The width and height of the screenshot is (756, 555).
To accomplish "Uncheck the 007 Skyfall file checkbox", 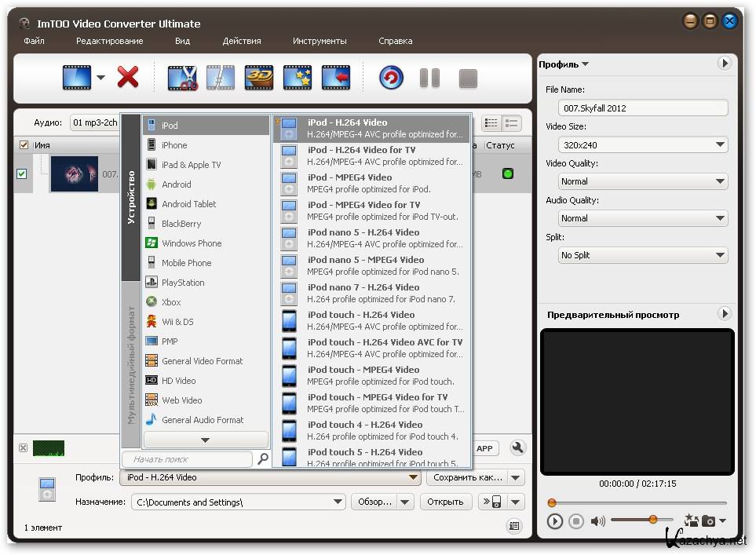I will (21, 173).
